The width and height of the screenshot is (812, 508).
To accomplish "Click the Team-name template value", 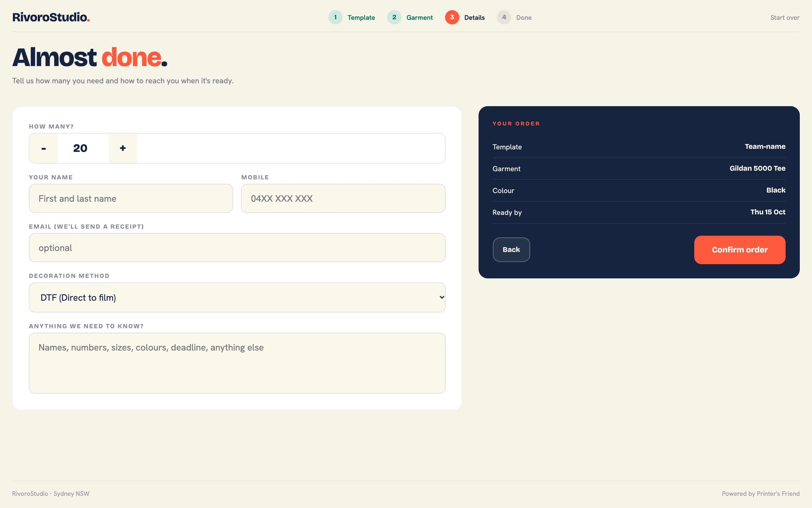I will 765,147.
